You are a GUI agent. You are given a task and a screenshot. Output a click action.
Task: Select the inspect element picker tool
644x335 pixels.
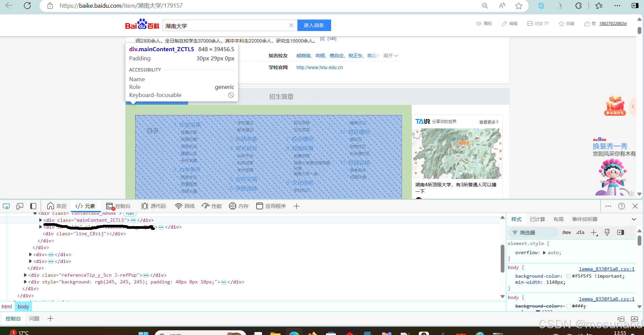6,206
